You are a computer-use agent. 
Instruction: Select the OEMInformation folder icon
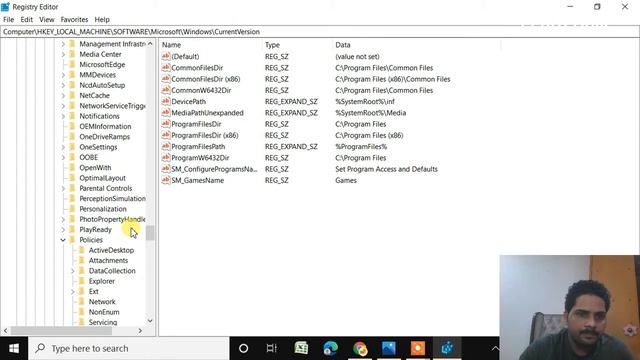click(x=72, y=127)
